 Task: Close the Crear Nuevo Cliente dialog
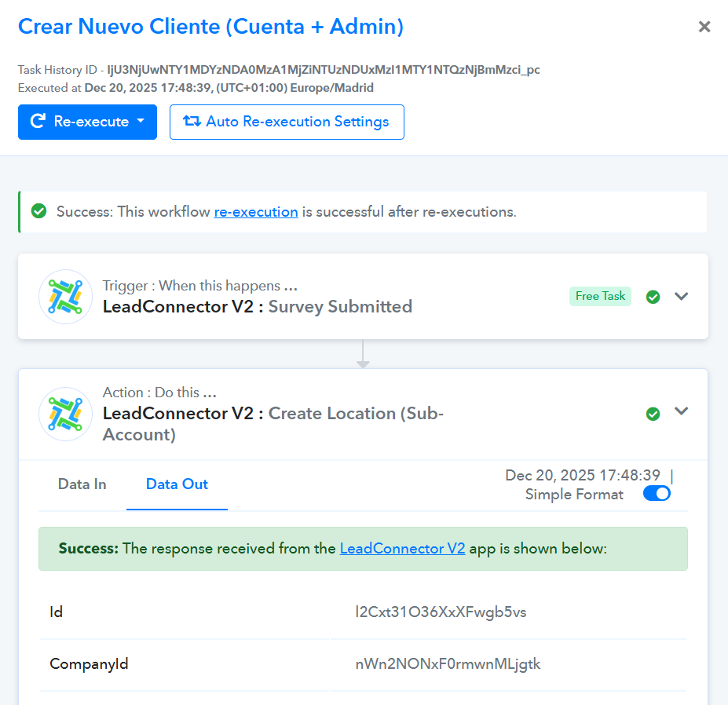(704, 27)
